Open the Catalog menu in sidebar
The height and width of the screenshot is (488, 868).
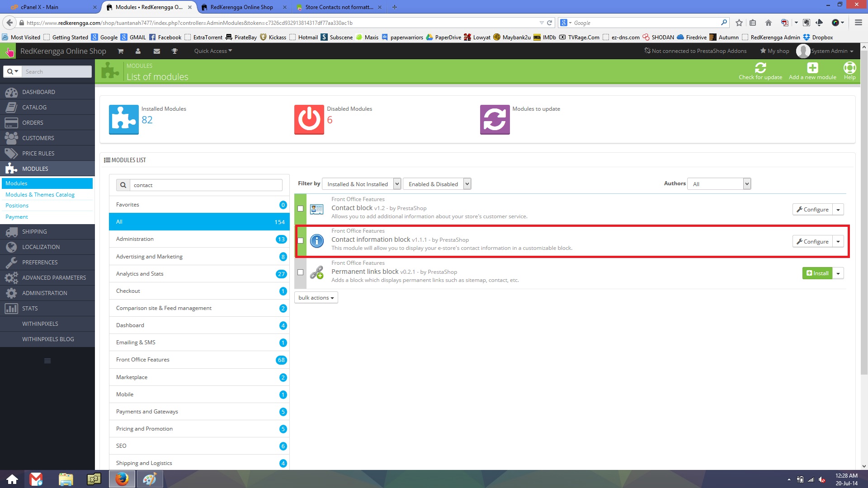tap(34, 107)
